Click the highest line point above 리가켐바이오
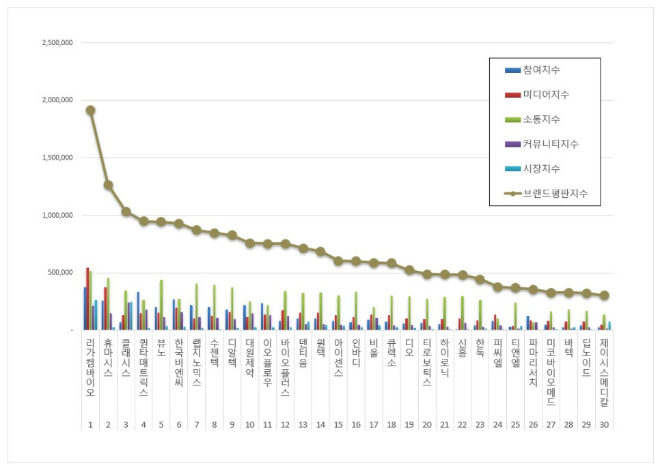The height and width of the screenshot is (470, 660). 90,110
